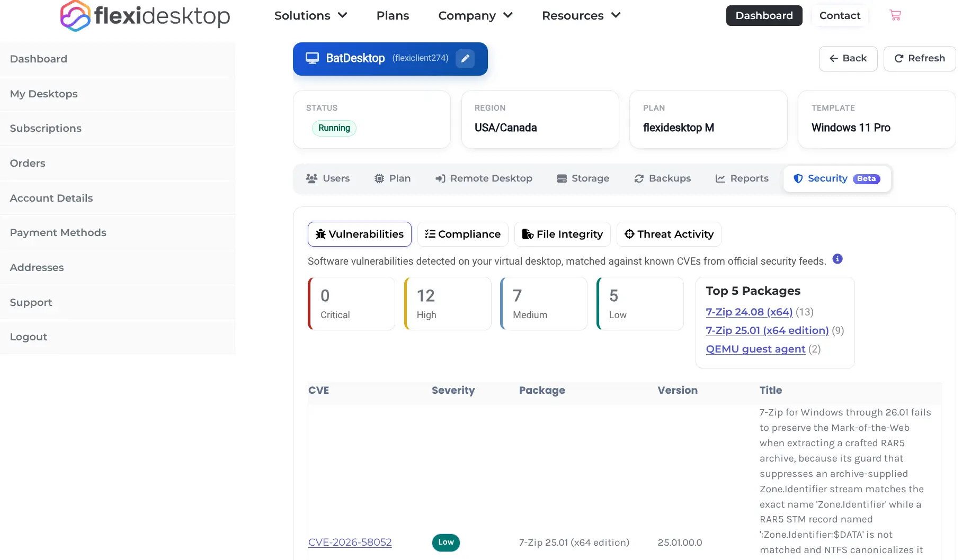Click the Package column header

click(542, 391)
